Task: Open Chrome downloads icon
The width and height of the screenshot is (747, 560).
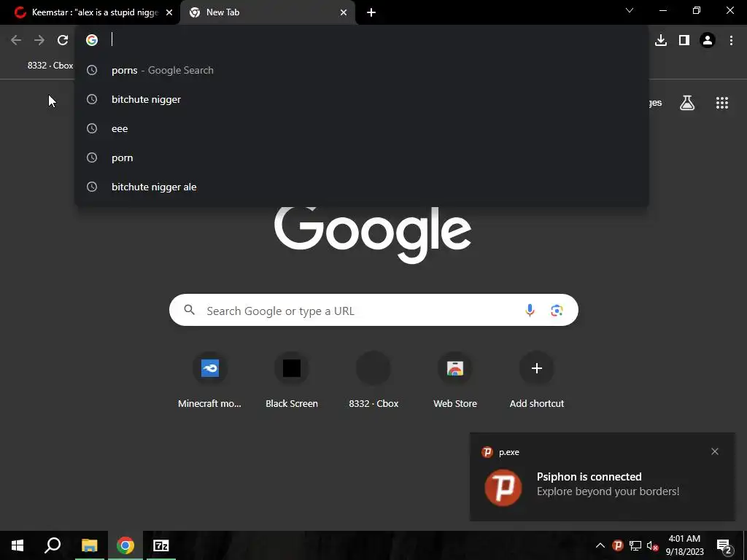Action: click(x=661, y=40)
